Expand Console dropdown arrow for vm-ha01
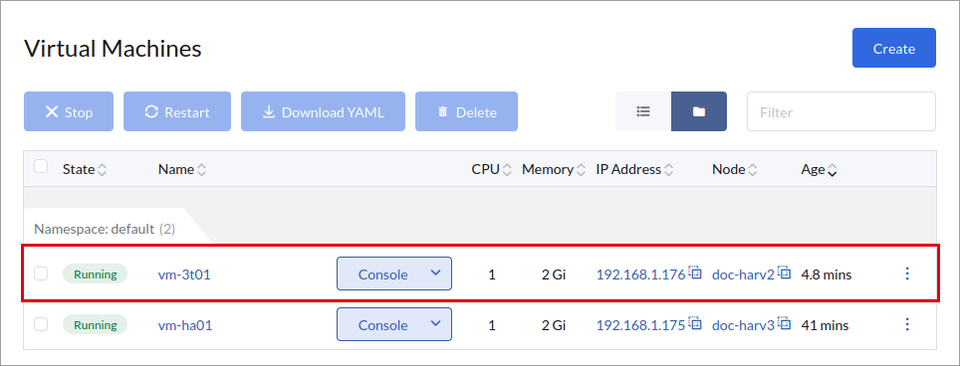Screen dimensions: 960x366 435,324
